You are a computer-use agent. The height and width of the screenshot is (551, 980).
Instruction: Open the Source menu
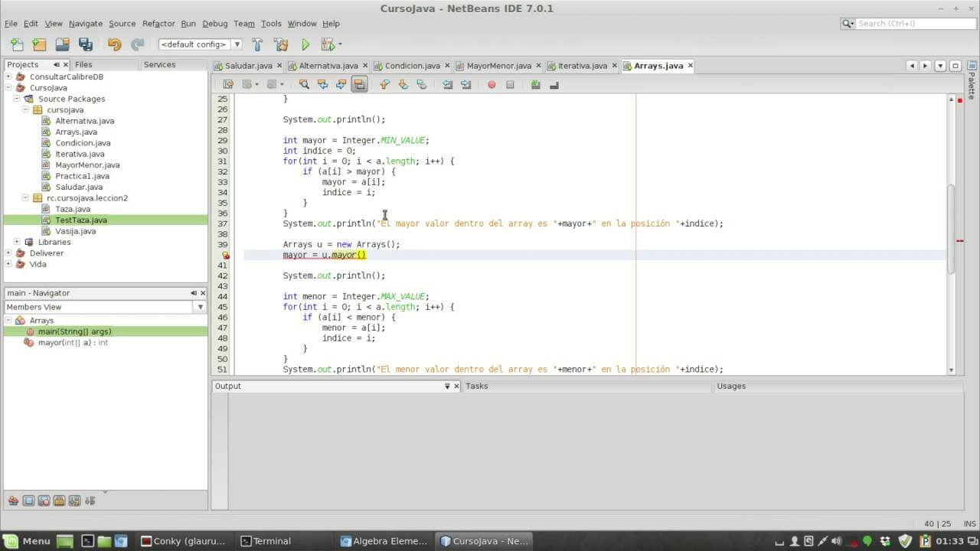tap(122, 24)
